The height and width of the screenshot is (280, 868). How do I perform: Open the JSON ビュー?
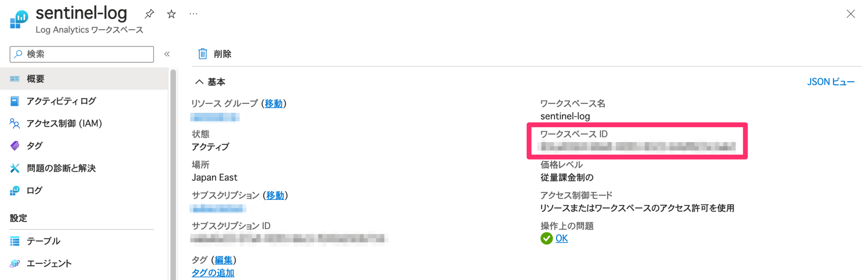(x=830, y=81)
